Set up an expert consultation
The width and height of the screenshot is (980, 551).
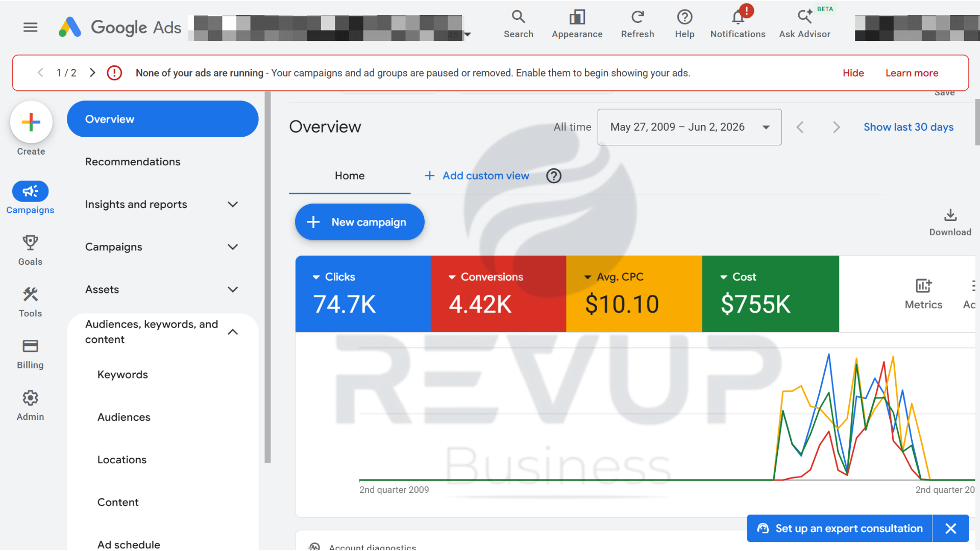(840, 529)
